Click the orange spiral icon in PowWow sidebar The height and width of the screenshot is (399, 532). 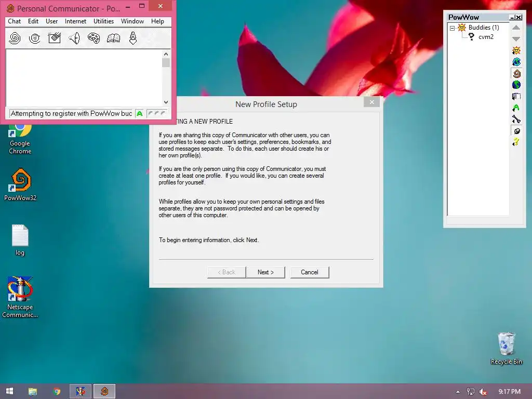[x=516, y=74]
